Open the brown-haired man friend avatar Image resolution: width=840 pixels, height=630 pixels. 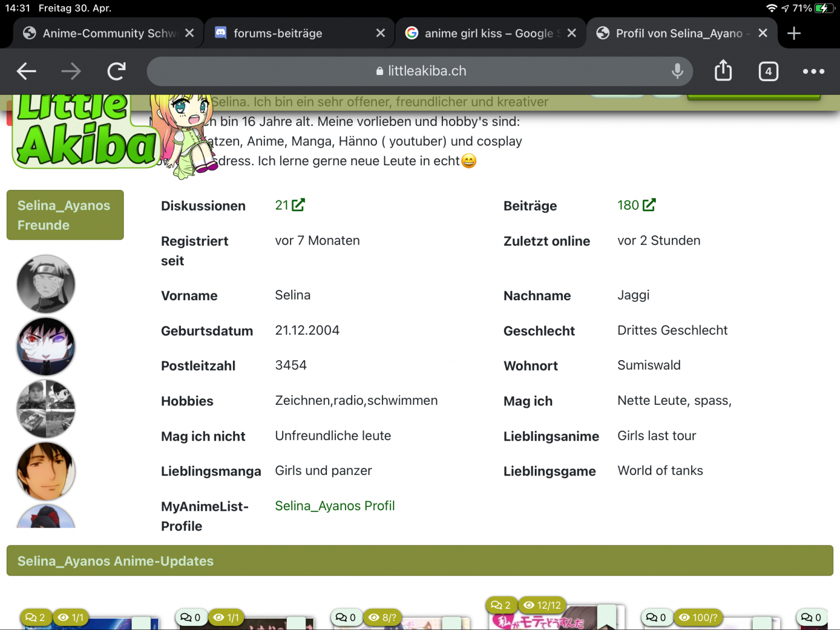(46, 471)
